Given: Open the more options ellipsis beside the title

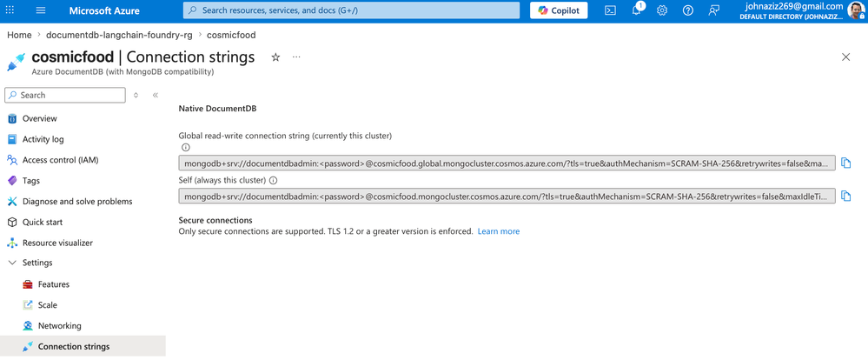Looking at the screenshot, I should tap(296, 57).
